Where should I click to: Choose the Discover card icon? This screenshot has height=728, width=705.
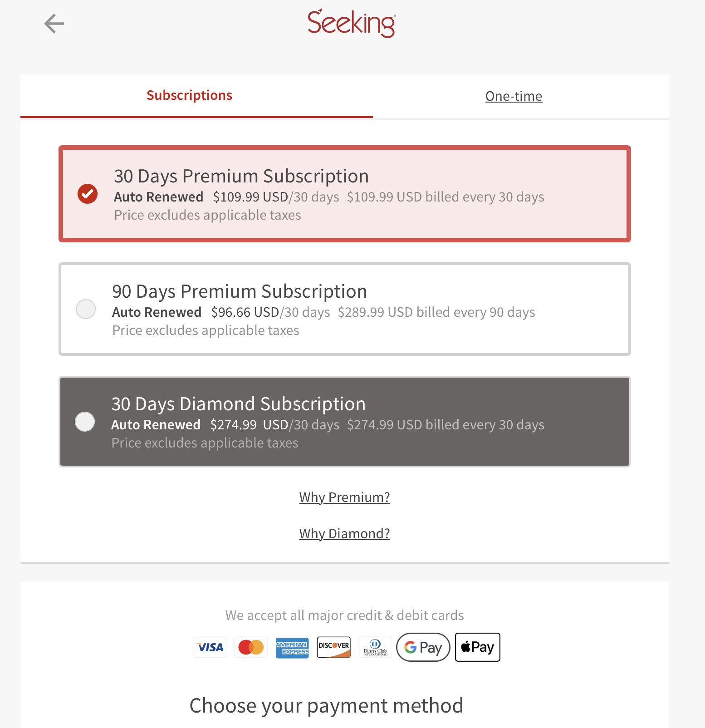tap(333, 647)
